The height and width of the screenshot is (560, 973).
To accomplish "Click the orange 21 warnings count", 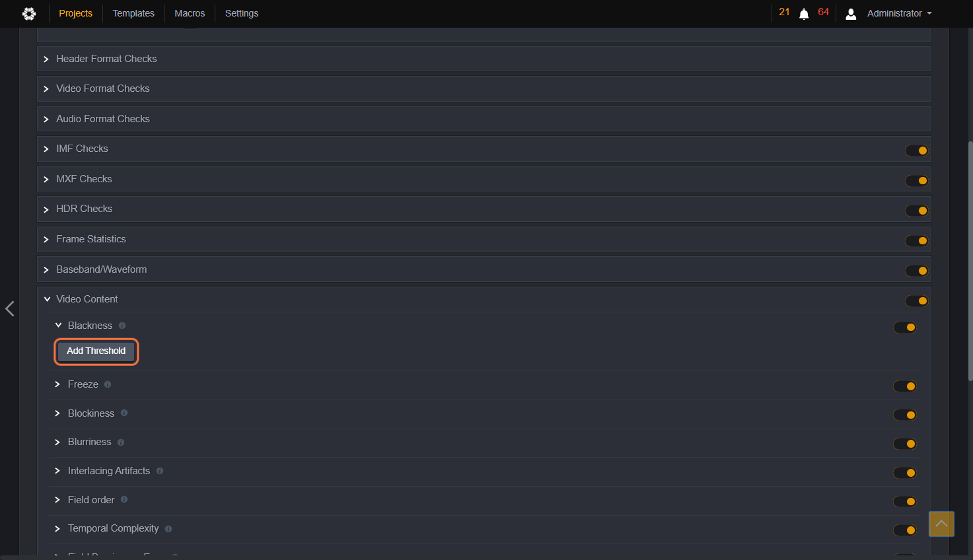I will click(x=784, y=12).
